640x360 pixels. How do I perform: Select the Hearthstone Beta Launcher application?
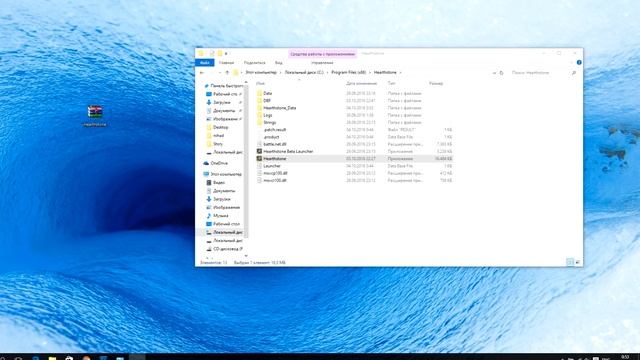288,151
